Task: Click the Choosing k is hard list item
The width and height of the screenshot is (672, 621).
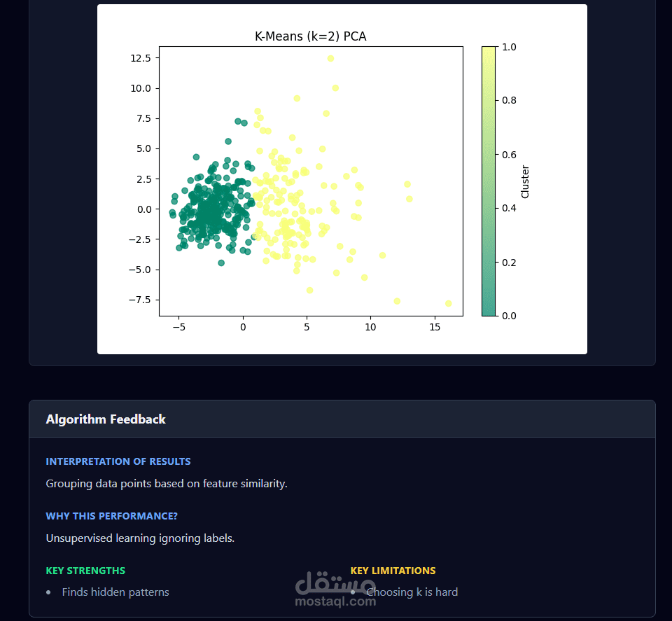Action: (412, 592)
